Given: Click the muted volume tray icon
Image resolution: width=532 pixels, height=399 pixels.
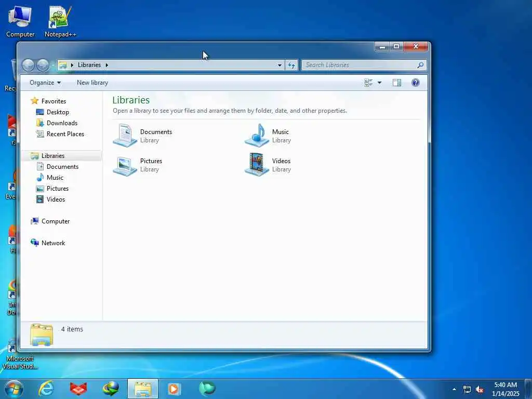Looking at the screenshot, I should pos(480,390).
